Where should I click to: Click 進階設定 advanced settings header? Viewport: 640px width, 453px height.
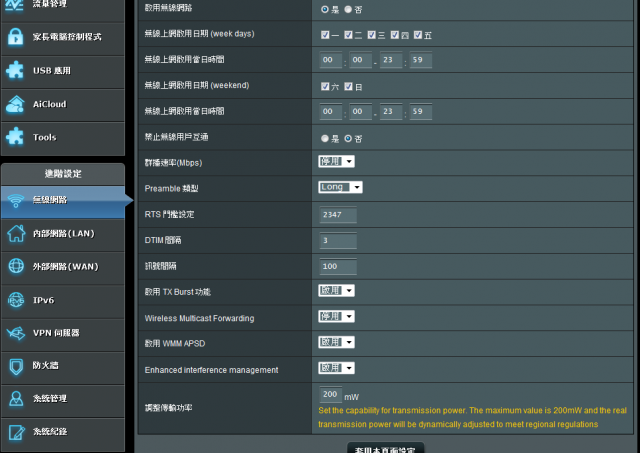(63, 174)
